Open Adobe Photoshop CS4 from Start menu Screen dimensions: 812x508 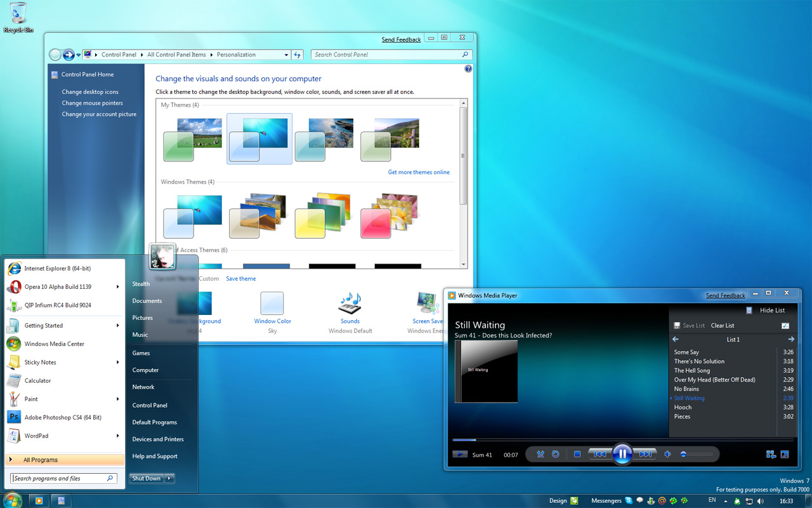click(64, 418)
